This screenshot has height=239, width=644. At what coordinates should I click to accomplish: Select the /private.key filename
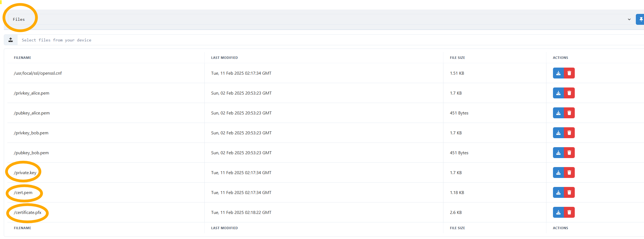point(25,173)
